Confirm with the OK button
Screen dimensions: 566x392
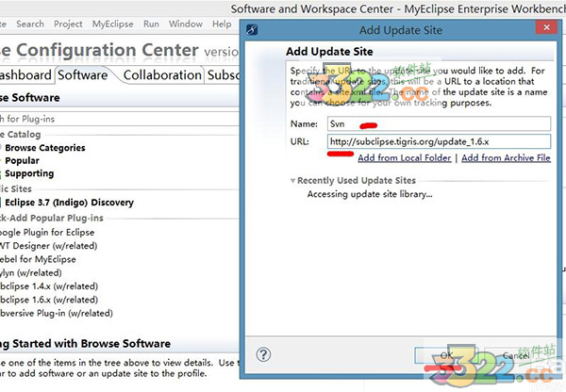coord(446,355)
